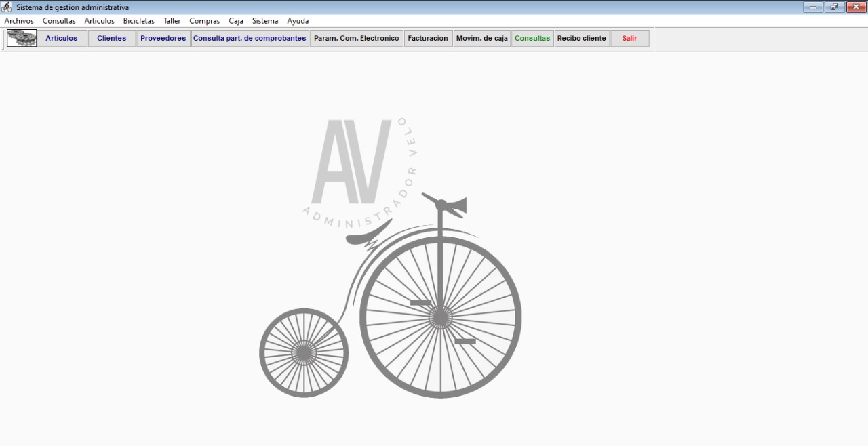Open the Caja menu
Screen dimensions: 868x446
236,21
